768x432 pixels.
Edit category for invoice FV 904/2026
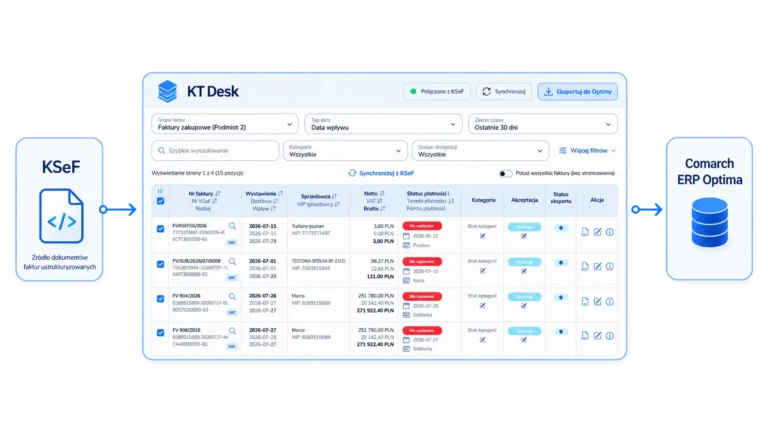(x=482, y=305)
